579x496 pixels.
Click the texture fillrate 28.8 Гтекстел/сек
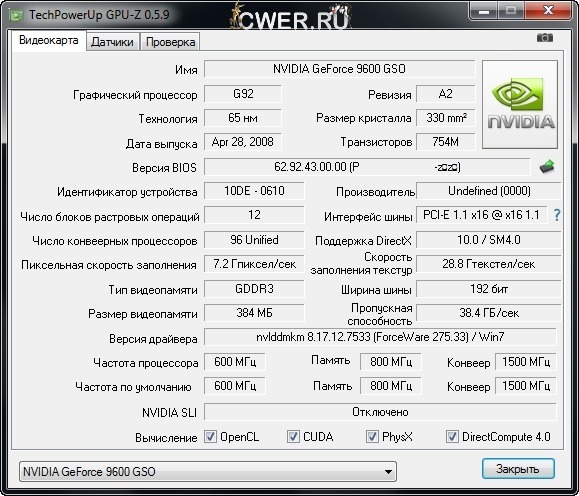coord(489,264)
